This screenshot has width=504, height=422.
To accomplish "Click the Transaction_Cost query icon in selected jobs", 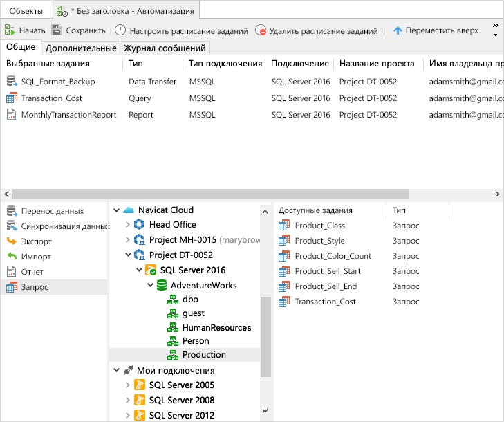I will (x=12, y=98).
